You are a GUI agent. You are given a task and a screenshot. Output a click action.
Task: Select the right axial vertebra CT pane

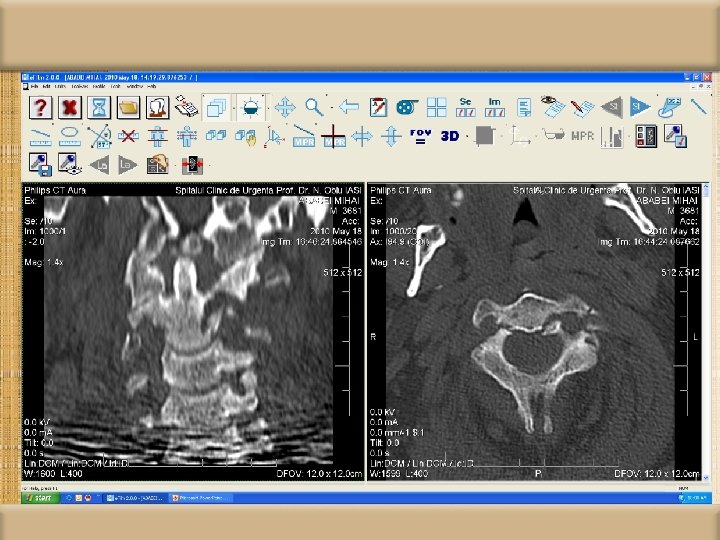tap(535, 332)
